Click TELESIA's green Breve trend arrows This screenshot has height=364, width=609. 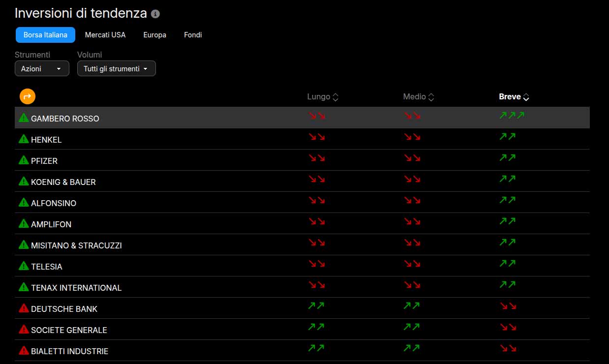[508, 264]
